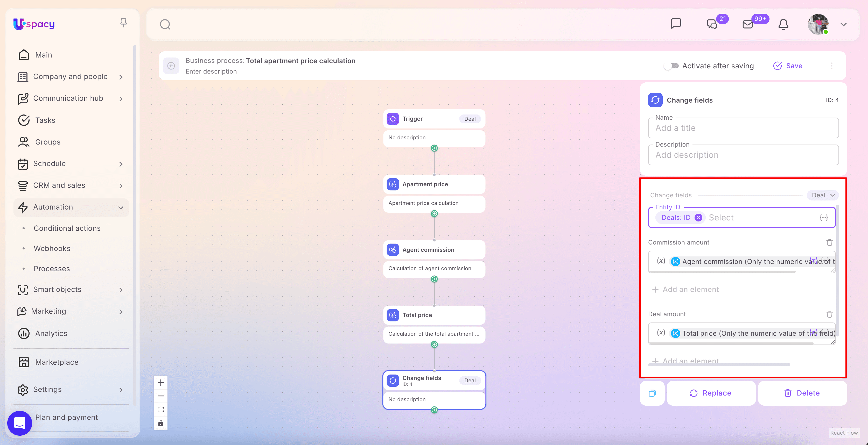The height and width of the screenshot is (445, 868).
Task: Open Plan and payment link
Action: 67,417
